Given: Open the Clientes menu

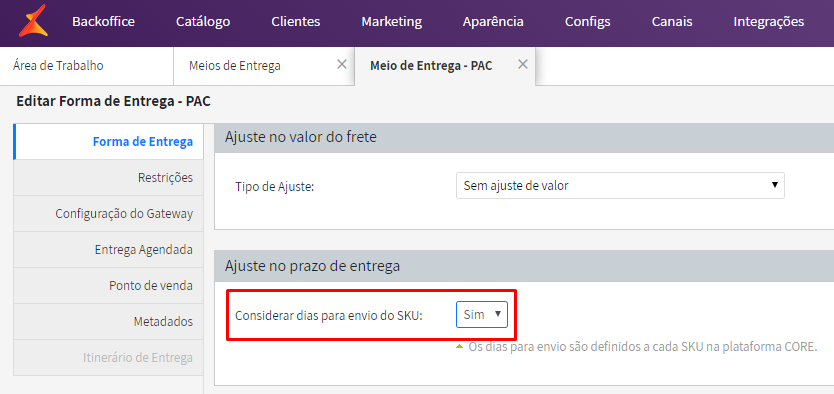Looking at the screenshot, I should [x=296, y=22].
